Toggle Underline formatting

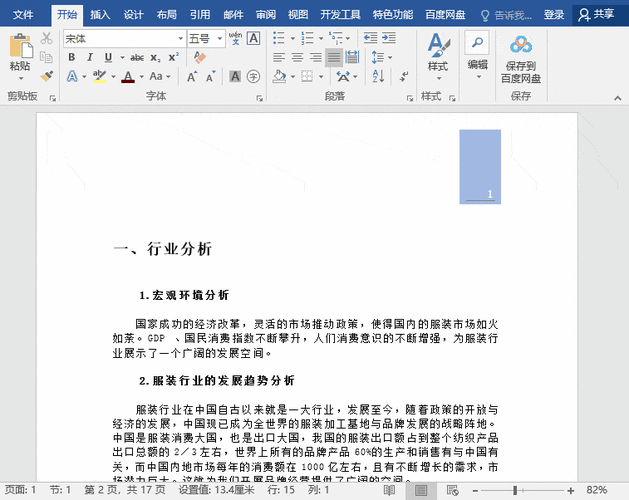(108, 57)
